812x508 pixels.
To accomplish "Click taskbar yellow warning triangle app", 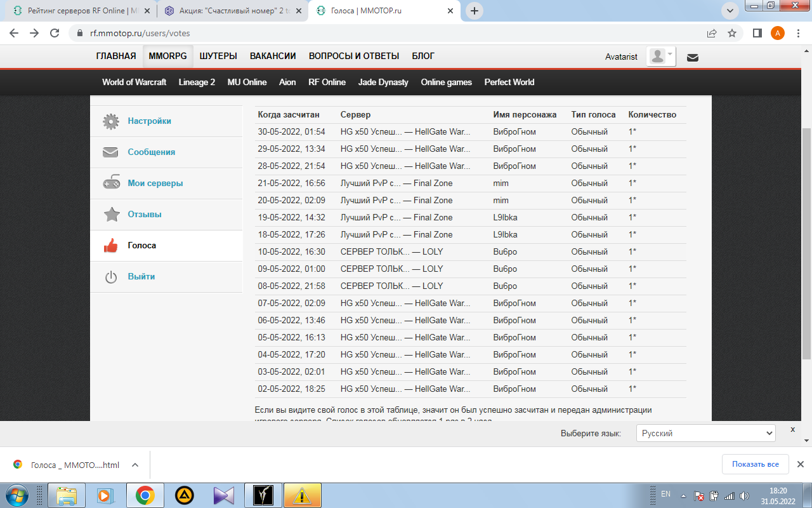I will point(303,495).
